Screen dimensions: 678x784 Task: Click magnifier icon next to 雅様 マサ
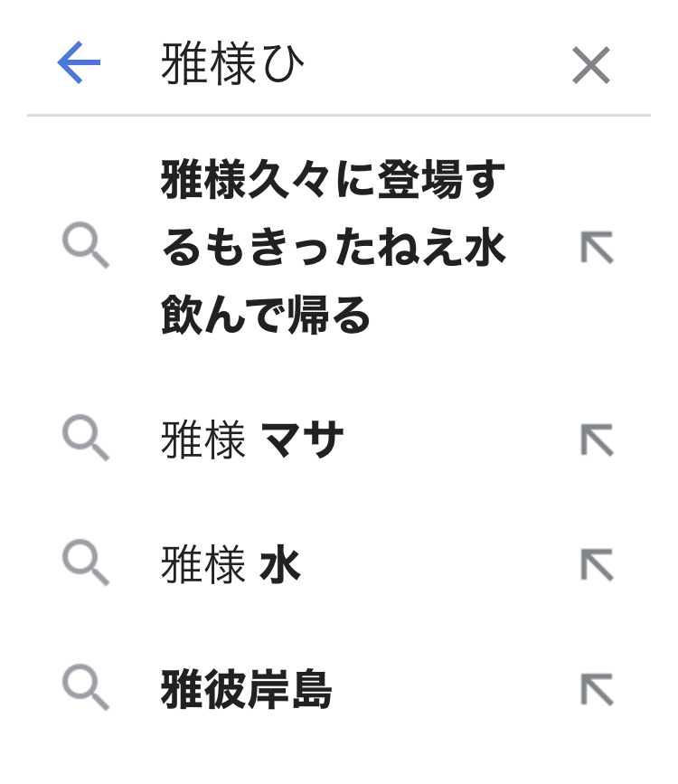click(86, 440)
